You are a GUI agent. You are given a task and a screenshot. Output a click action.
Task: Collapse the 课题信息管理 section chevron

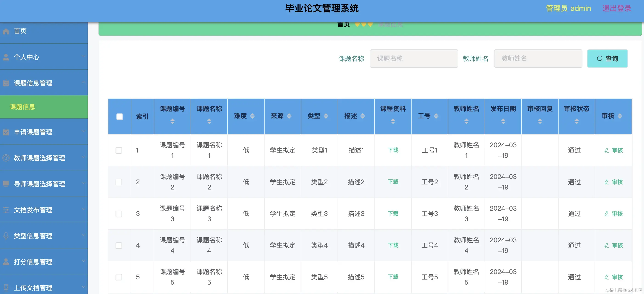pos(84,82)
